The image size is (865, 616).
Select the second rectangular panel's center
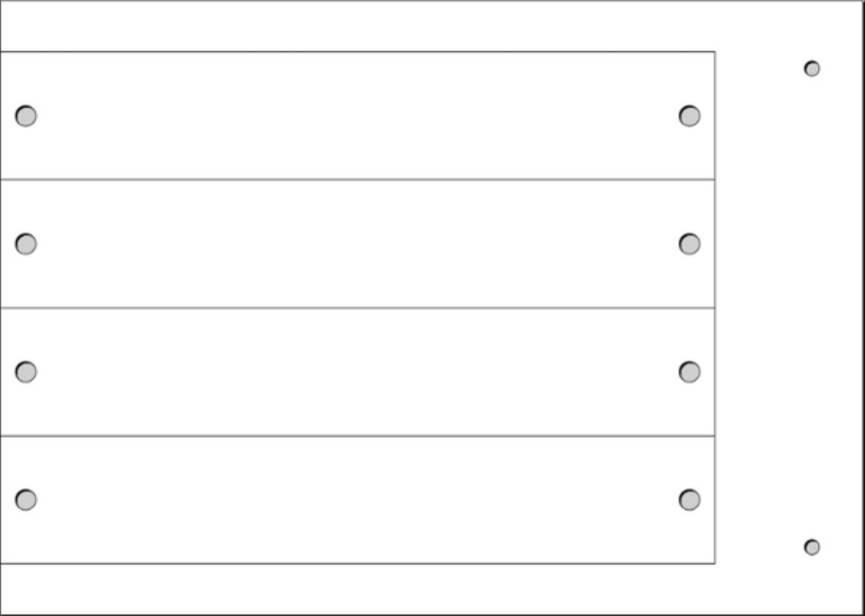(357, 244)
